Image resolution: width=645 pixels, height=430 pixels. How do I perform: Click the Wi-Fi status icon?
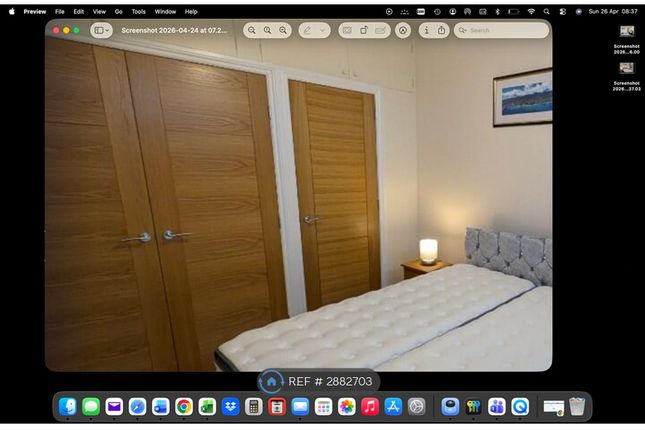coord(531,12)
